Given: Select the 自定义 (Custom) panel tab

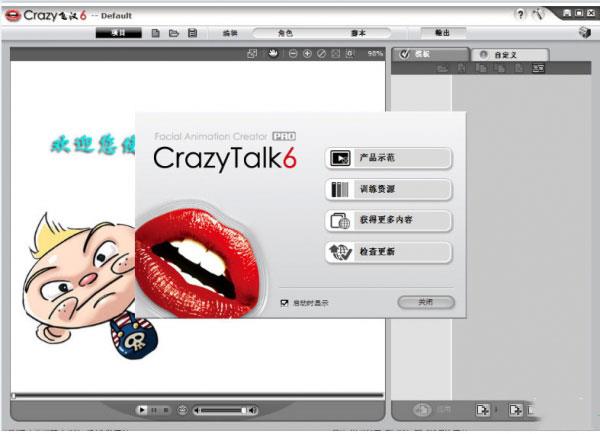Looking at the screenshot, I should (x=510, y=55).
